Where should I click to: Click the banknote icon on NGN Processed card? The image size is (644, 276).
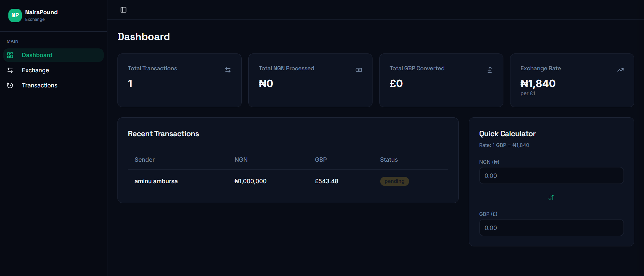coord(359,70)
